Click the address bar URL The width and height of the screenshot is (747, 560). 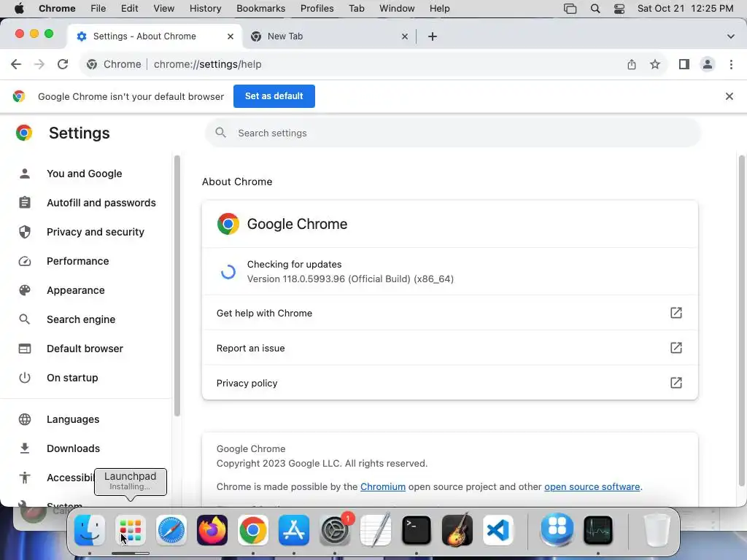[x=208, y=64]
